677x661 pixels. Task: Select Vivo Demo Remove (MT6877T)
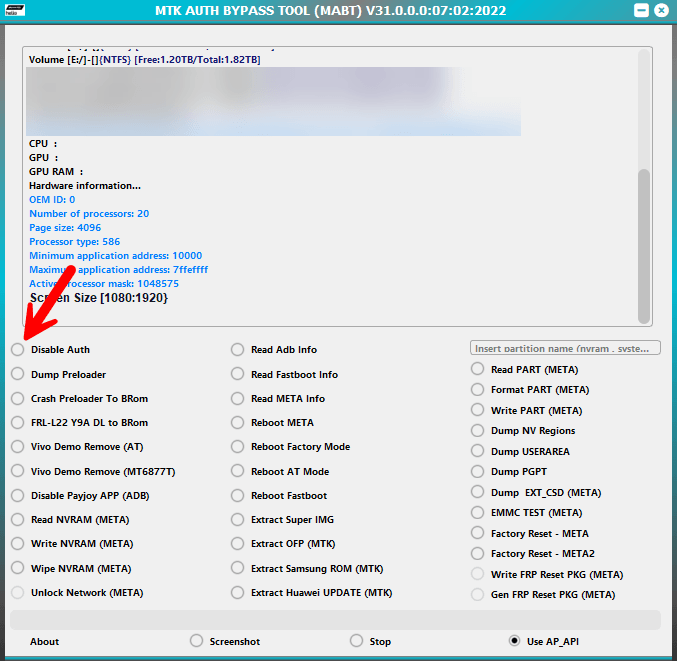coord(18,471)
